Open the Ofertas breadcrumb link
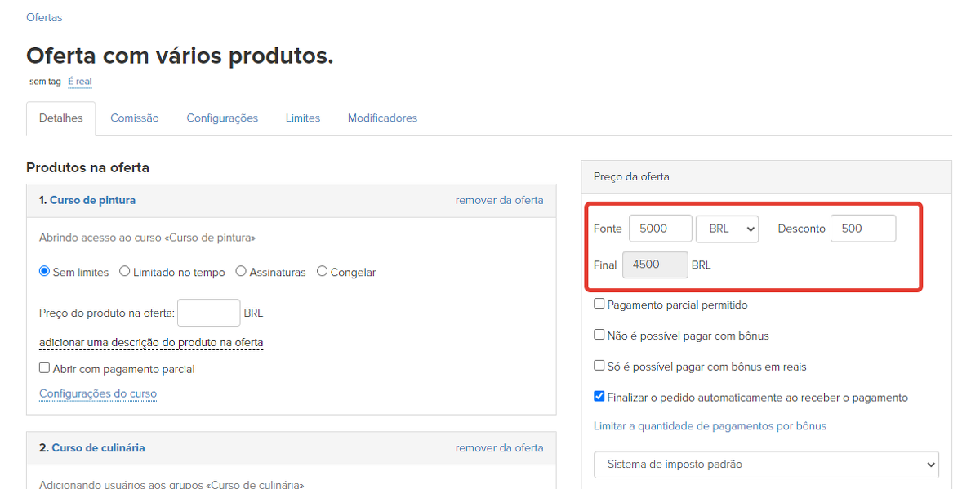The height and width of the screenshot is (489, 980). point(44,17)
